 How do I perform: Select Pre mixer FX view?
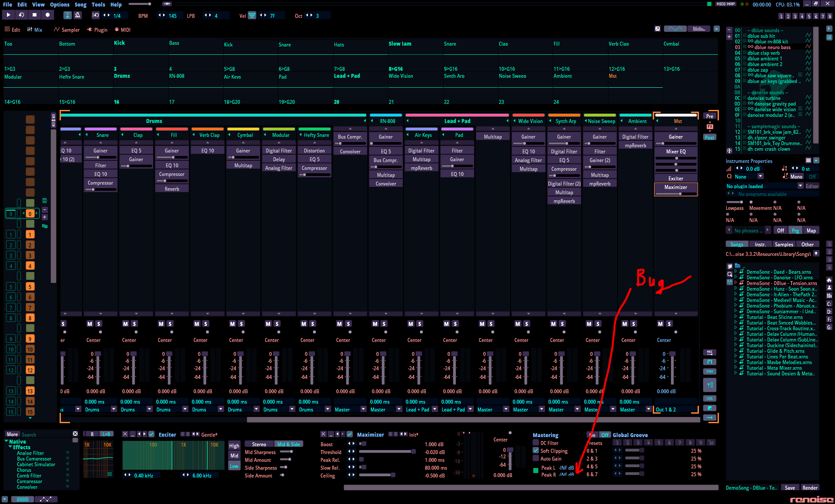(x=710, y=116)
